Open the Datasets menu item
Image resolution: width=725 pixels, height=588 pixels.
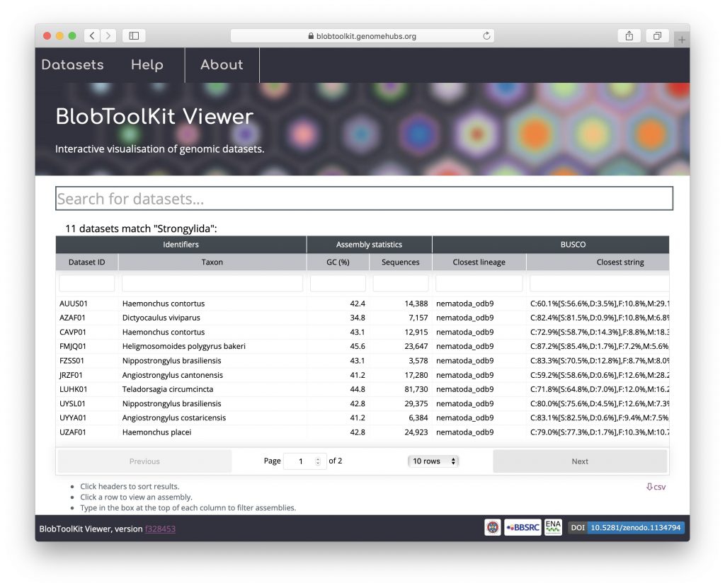(x=72, y=65)
